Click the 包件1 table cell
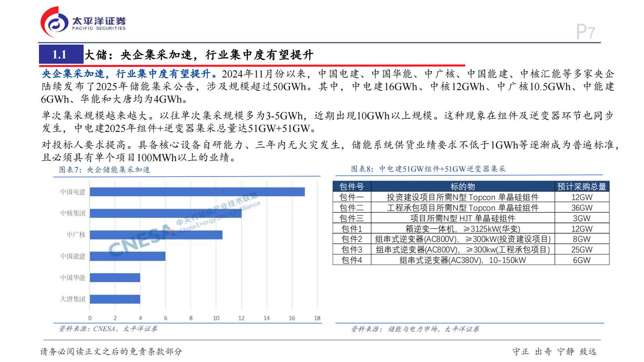Image resolution: width=644 pixels, height=362 pixels. 352,229
